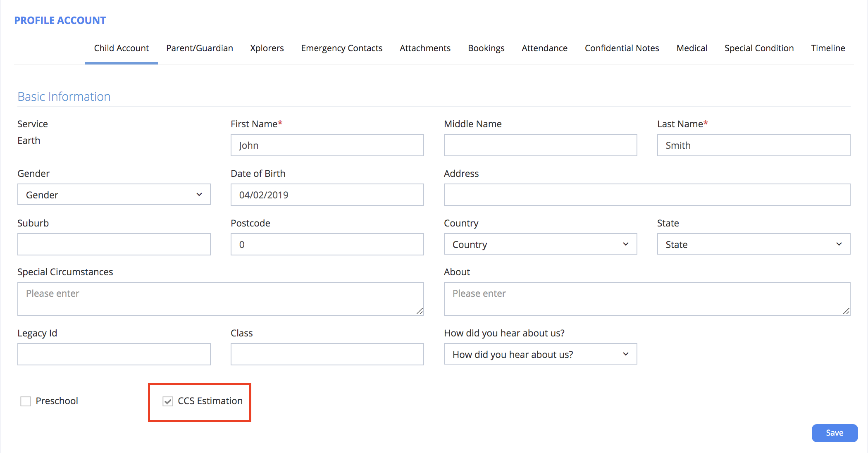Click the Special Circumstances text area
This screenshot has width=868, height=453.
[x=221, y=299]
